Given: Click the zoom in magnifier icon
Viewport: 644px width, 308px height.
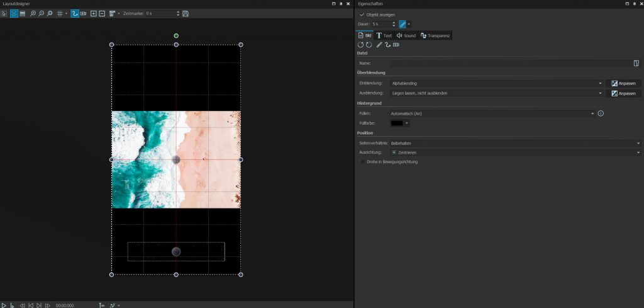Looking at the screenshot, I should [x=33, y=13].
